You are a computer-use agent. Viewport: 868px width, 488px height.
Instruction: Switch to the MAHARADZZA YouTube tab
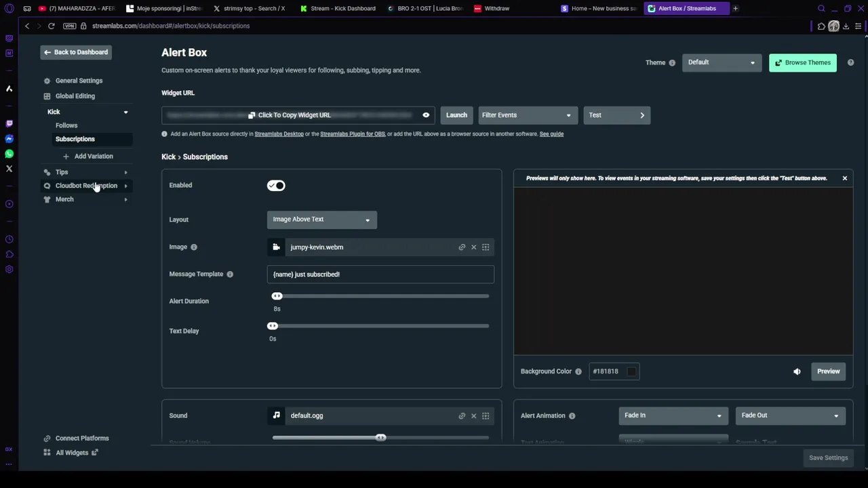point(77,9)
